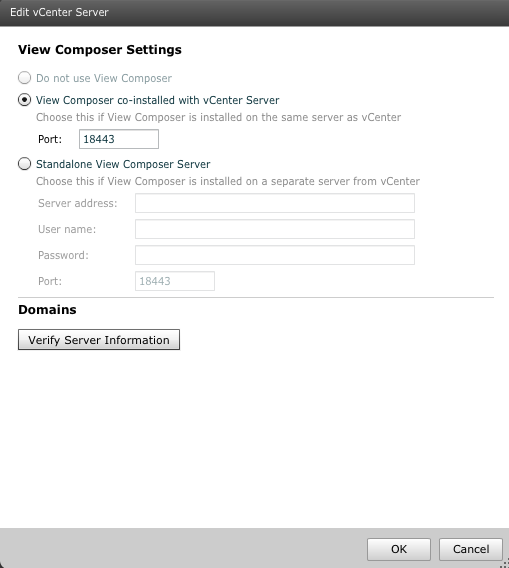Click the separate server from vCenter description text
This screenshot has width=509, height=568.
tap(228, 181)
